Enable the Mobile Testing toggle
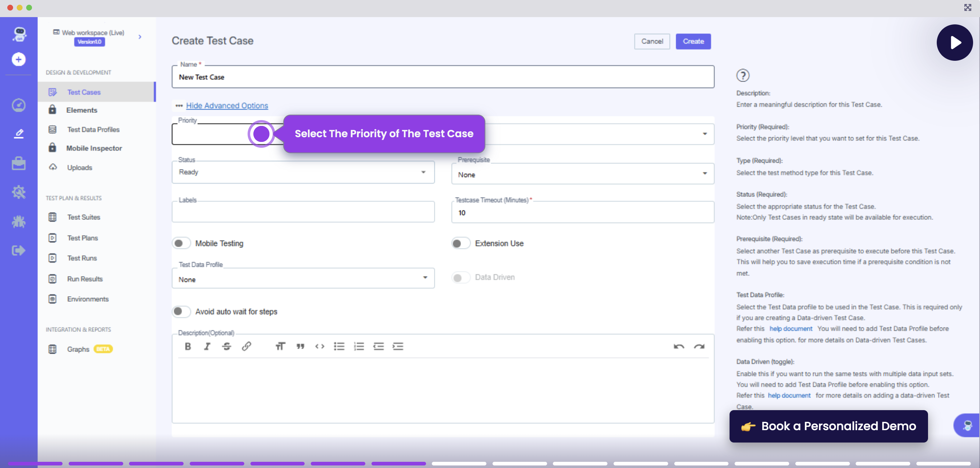The width and height of the screenshot is (980, 468). 181,243
